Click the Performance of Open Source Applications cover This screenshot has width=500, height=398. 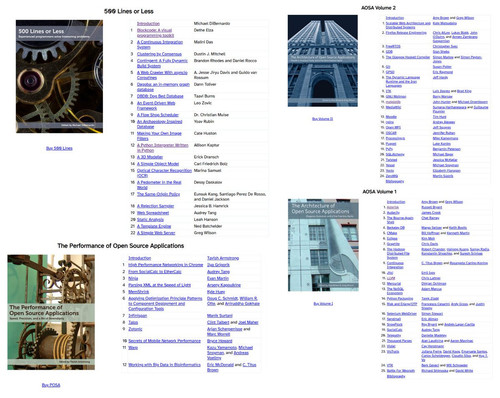[51, 312]
